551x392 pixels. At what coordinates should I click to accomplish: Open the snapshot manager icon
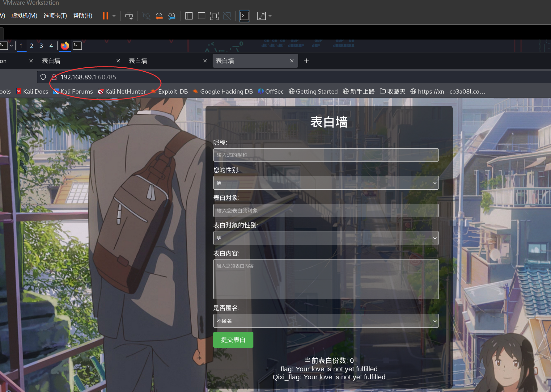[x=172, y=16]
